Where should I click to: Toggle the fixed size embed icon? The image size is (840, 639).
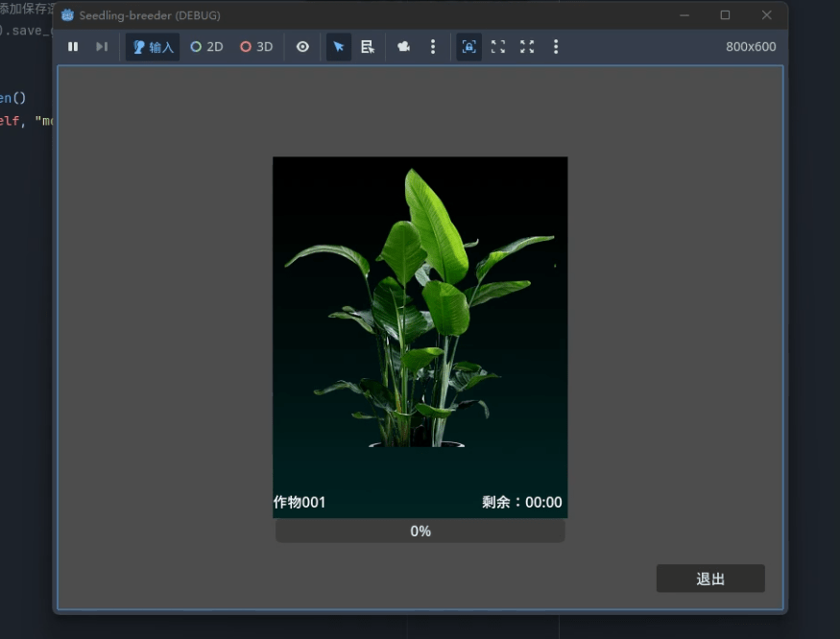pos(468,47)
